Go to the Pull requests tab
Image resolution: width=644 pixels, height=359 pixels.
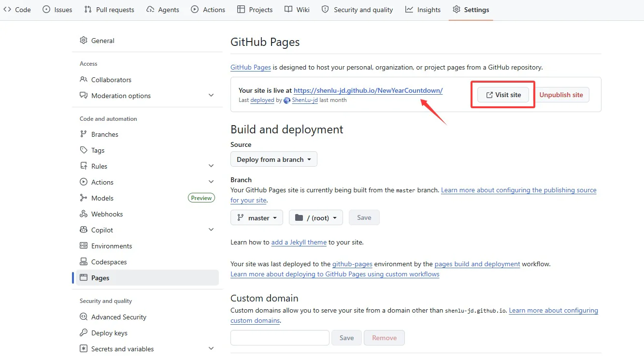111,10
